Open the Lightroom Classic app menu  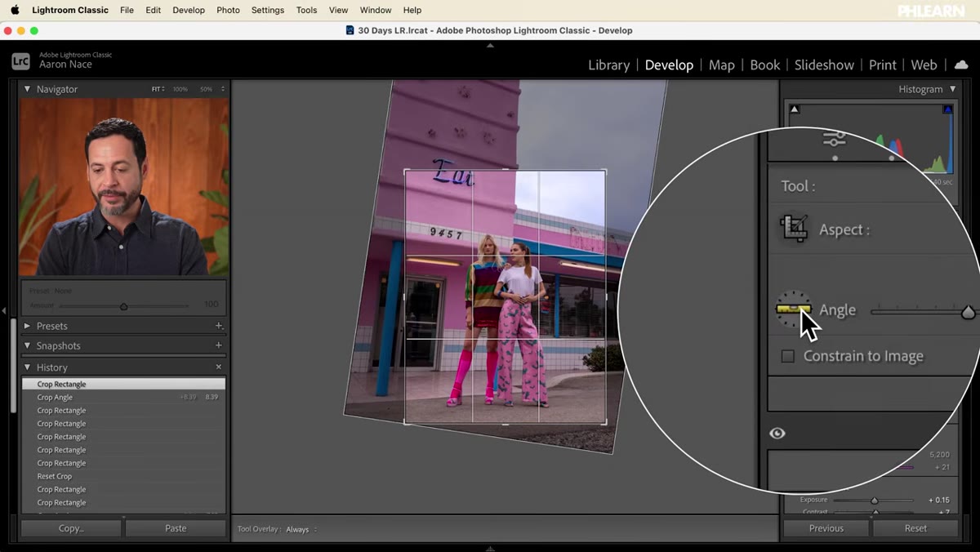tap(70, 10)
